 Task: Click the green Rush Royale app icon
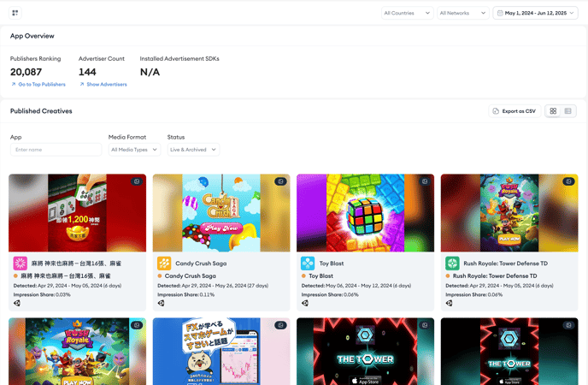coord(452,264)
